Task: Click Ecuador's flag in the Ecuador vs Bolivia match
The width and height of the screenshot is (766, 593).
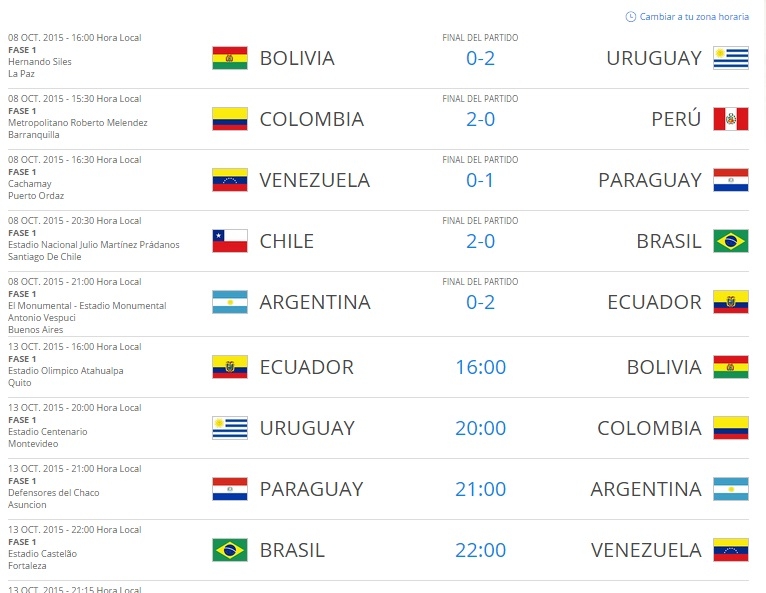Action: point(230,367)
